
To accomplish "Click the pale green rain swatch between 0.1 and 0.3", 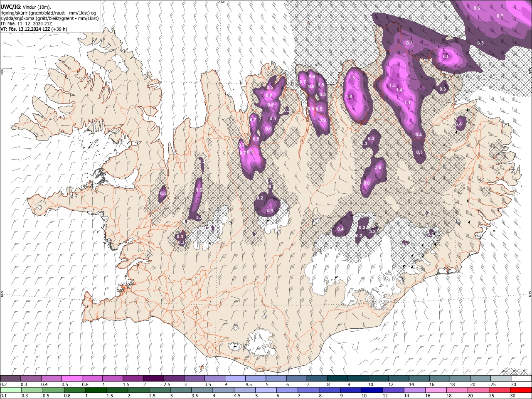I will (11, 390).
